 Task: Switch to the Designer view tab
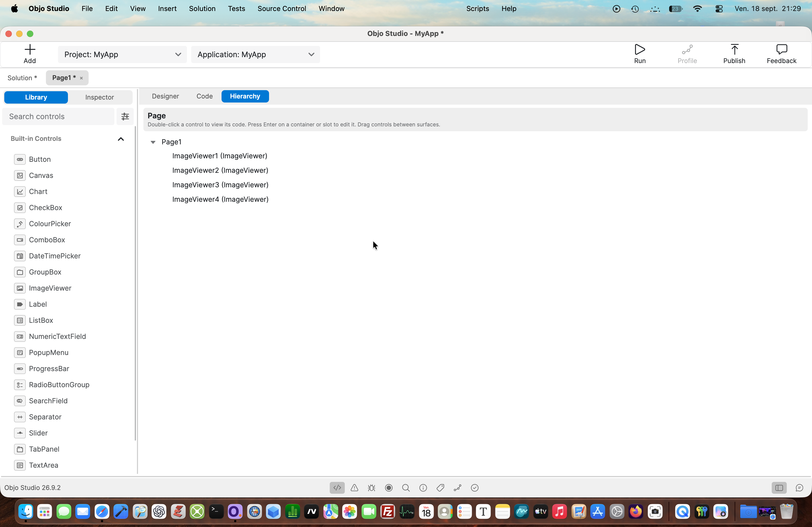(165, 96)
